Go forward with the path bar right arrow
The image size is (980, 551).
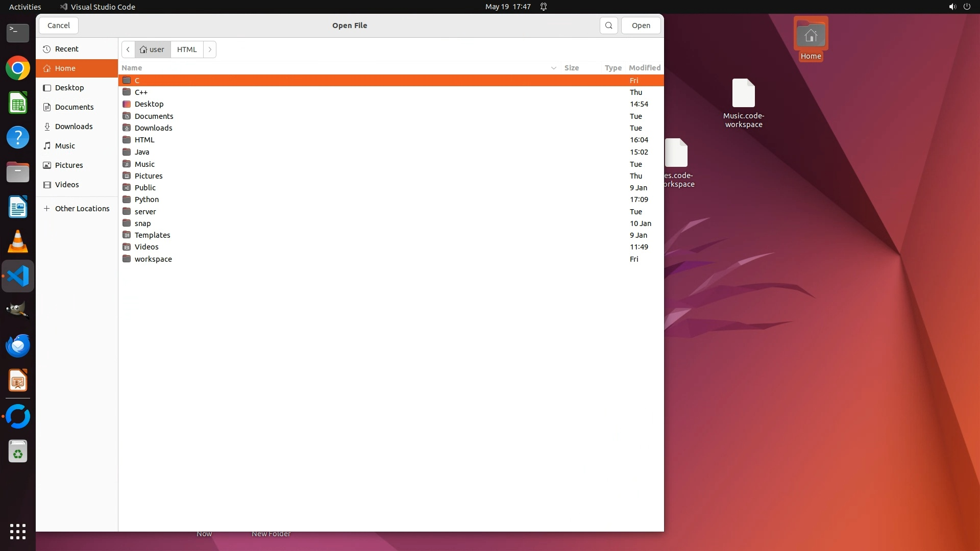pyautogui.click(x=210, y=49)
